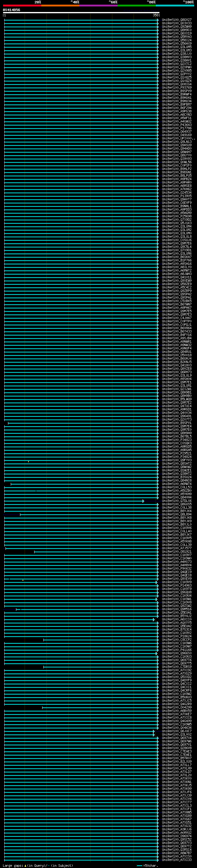Image resolution: width=197 pixels, height=868 pixels.
Task: Click the hit label UniRef100_Q8GV27
Action: 177,20
